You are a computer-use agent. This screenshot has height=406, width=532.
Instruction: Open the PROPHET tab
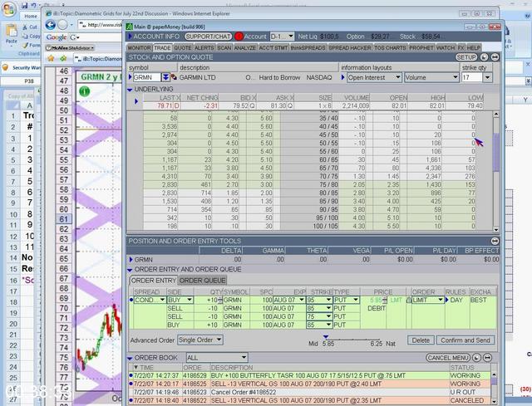pyautogui.click(x=421, y=48)
